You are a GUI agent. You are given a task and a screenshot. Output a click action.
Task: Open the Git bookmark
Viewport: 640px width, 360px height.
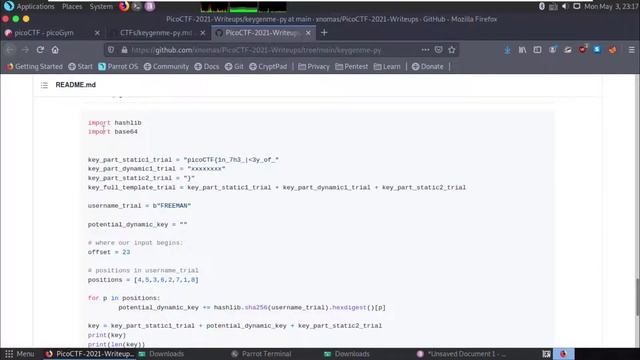click(234, 67)
